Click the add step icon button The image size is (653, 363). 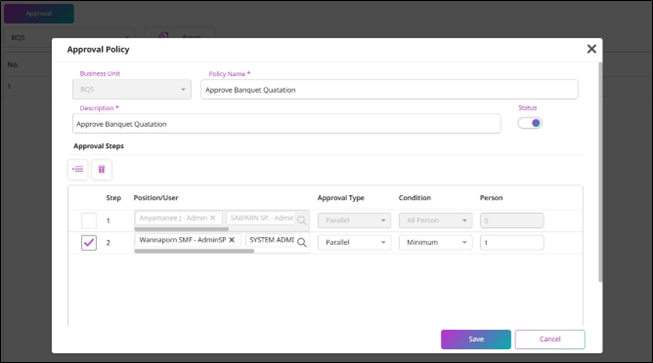click(77, 169)
